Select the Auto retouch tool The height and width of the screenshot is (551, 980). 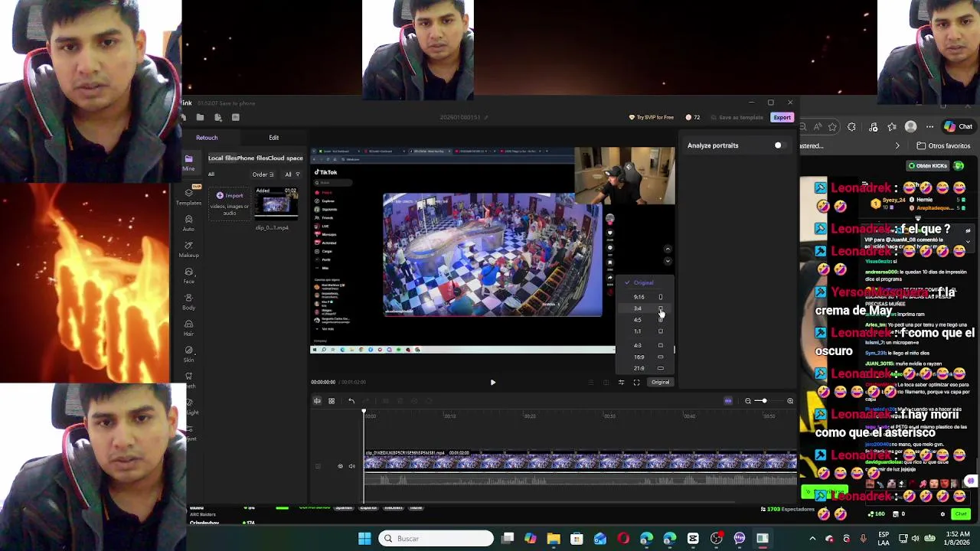pos(188,223)
